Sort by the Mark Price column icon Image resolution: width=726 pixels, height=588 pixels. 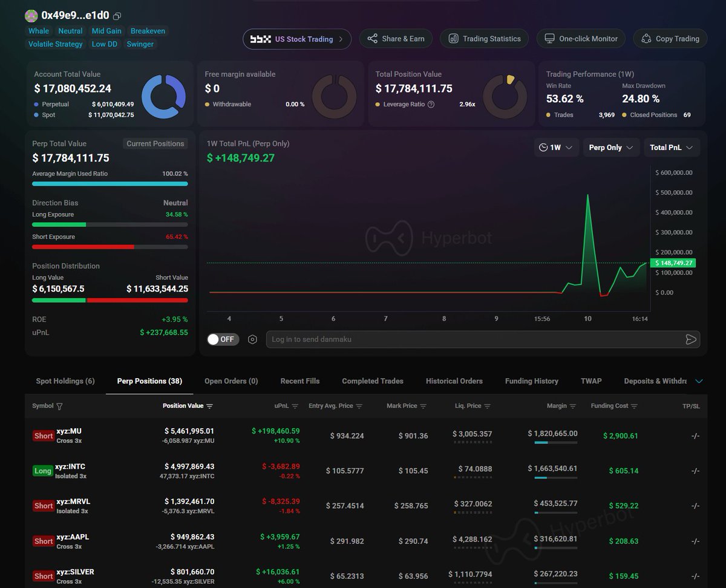click(423, 406)
